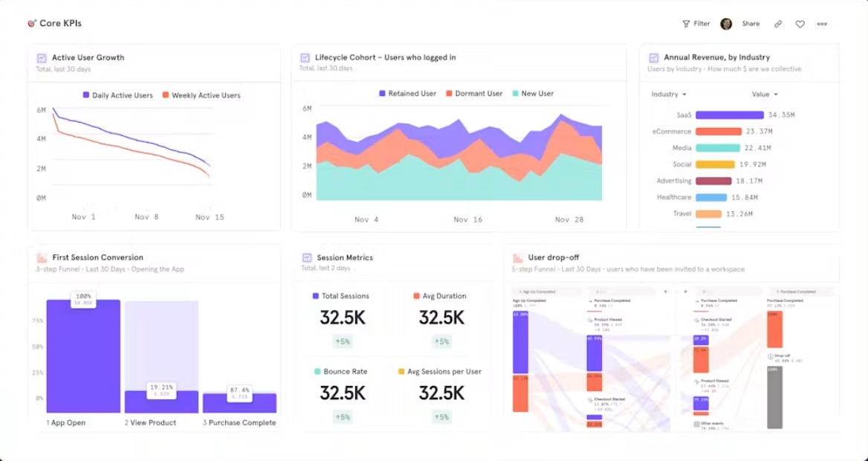The width and height of the screenshot is (868, 461).
Task: Click the Core KPIs dashboard emoji icon
Action: pos(32,23)
